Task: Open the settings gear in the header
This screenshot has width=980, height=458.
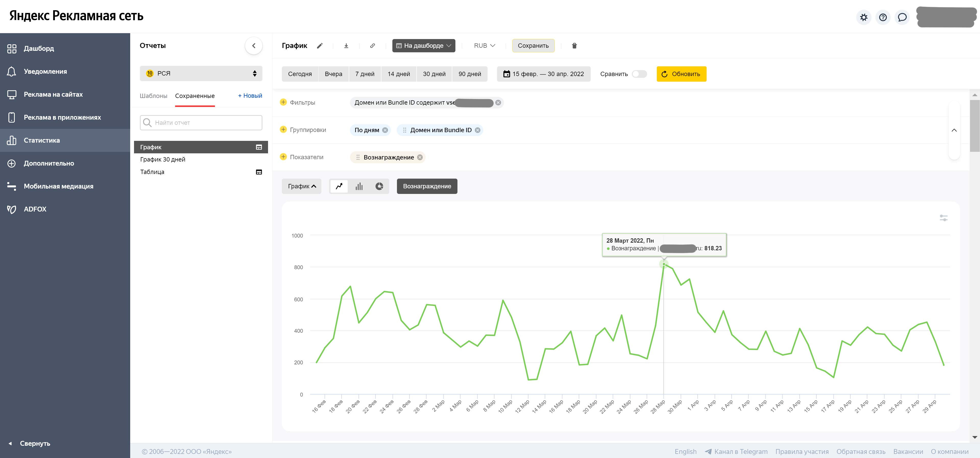Action: [864, 18]
